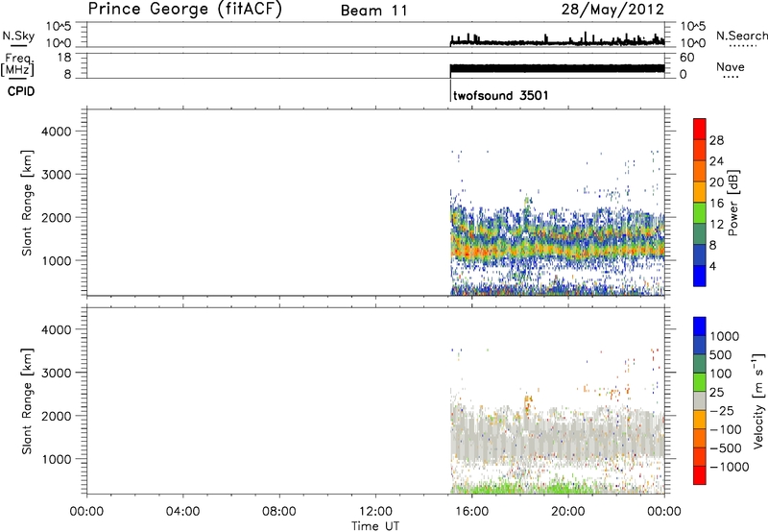The width and height of the screenshot is (768, 532).
Task: Click the "-25" Velocity colorbar tick
Action: (x=722, y=410)
